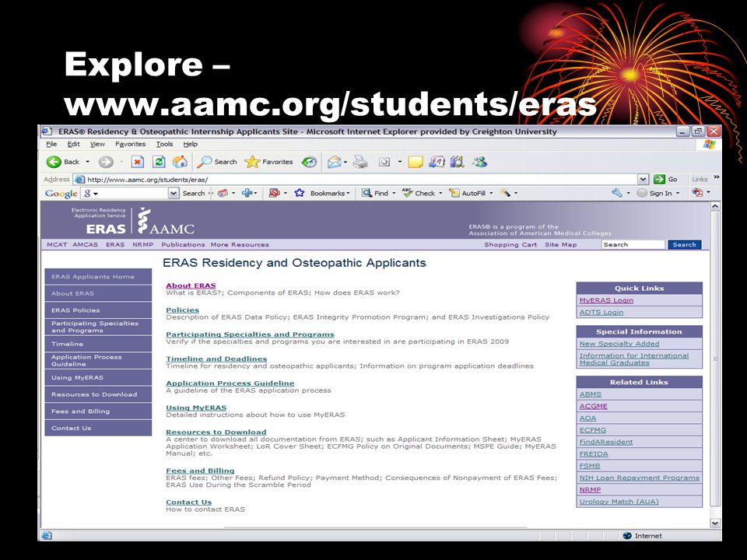Viewport: 747px width, 560px height.
Task: Click the Google logo in the toolbar
Action: pos(61,194)
